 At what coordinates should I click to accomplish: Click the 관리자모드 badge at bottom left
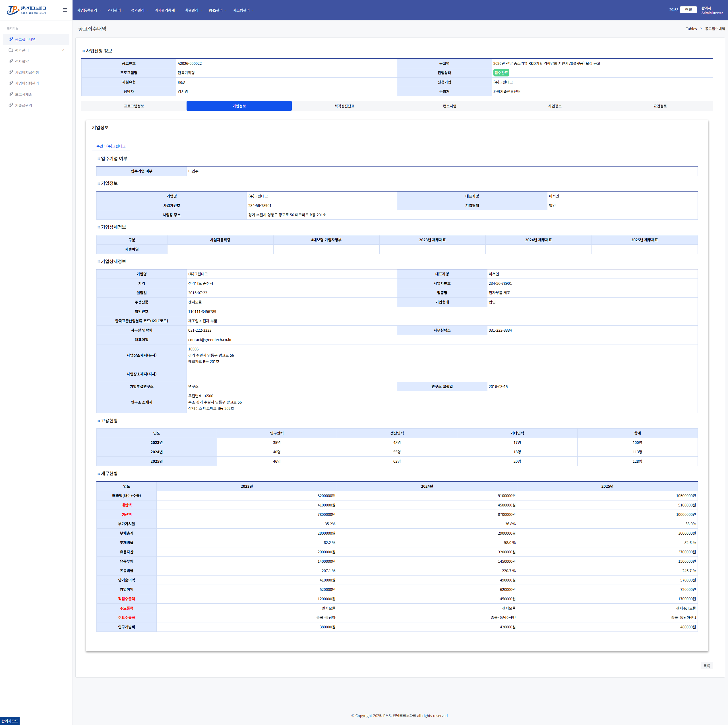pos(10,721)
